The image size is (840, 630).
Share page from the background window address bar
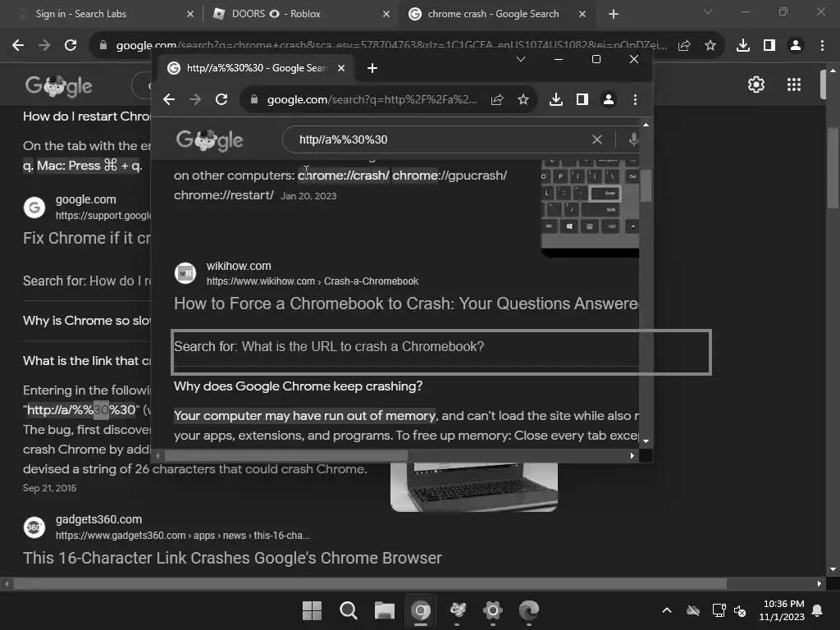point(684,46)
